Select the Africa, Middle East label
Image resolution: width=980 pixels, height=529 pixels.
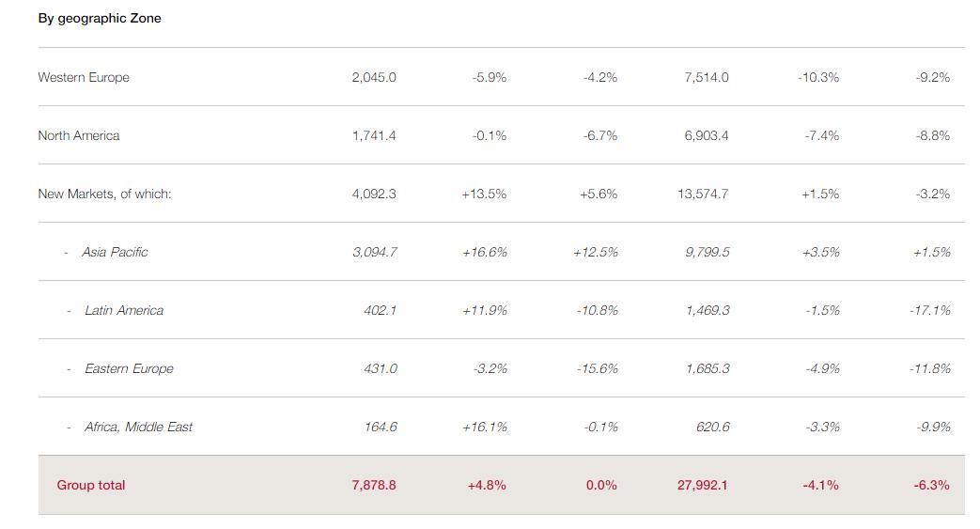138,427
